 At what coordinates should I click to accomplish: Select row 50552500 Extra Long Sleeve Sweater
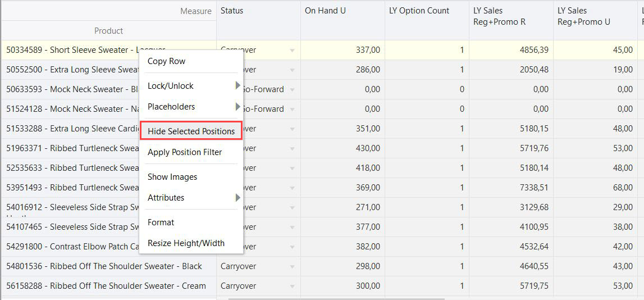coord(109,70)
